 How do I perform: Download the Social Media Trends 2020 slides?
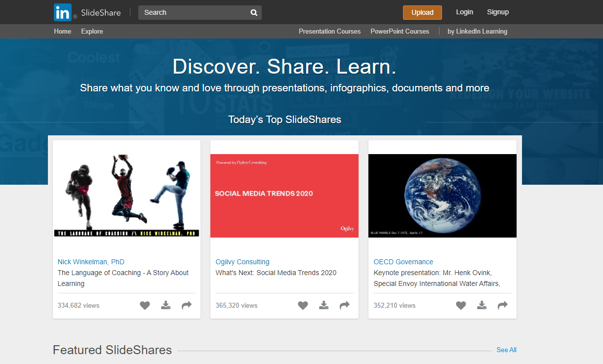click(323, 305)
